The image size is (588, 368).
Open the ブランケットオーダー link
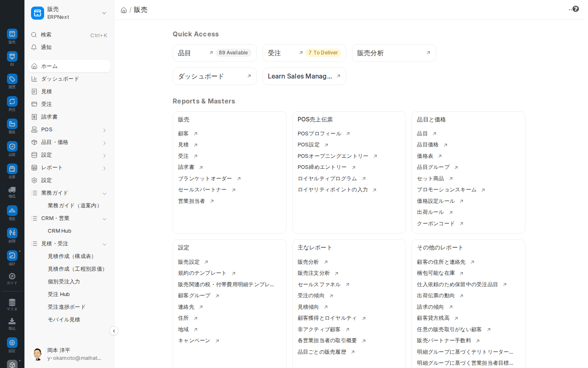pyautogui.click(x=205, y=179)
